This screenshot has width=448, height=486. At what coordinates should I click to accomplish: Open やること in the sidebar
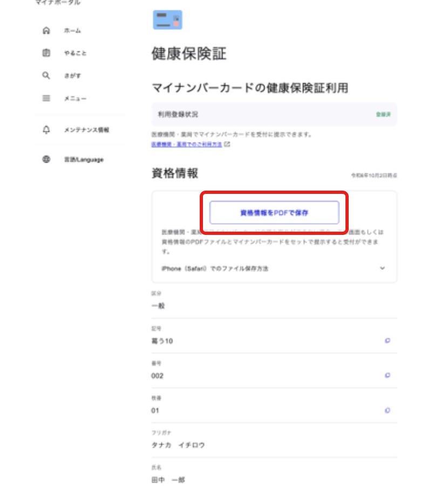pyautogui.click(x=73, y=53)
